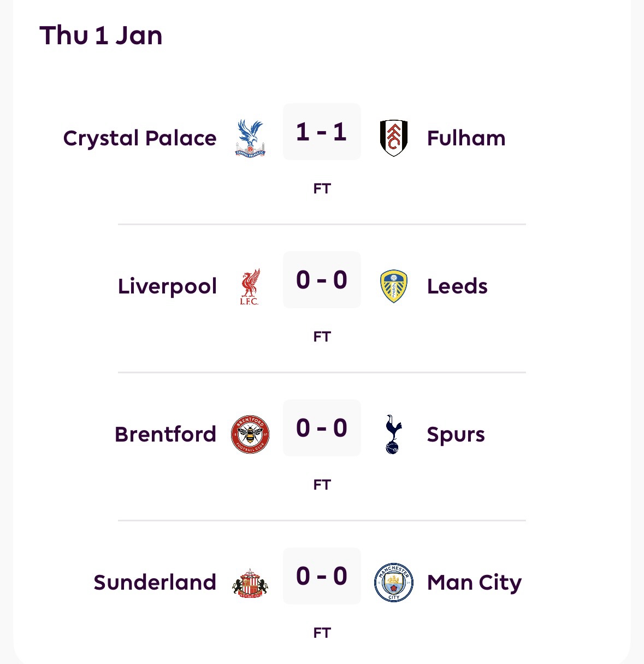Tap the Sunderland team name
This screenshot has width=644, height=664.
[155, 583]
